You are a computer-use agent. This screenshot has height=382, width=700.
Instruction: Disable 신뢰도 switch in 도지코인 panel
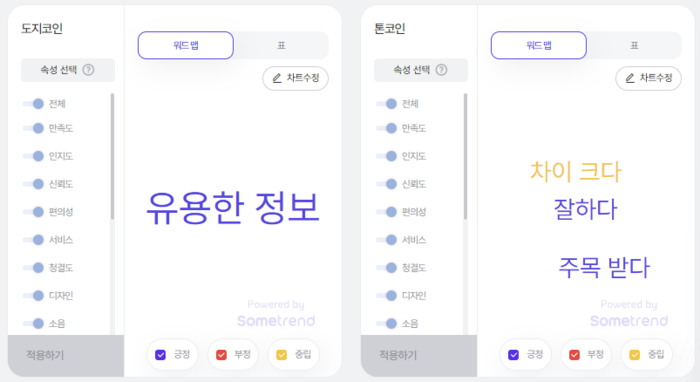(x=33, y=184)
